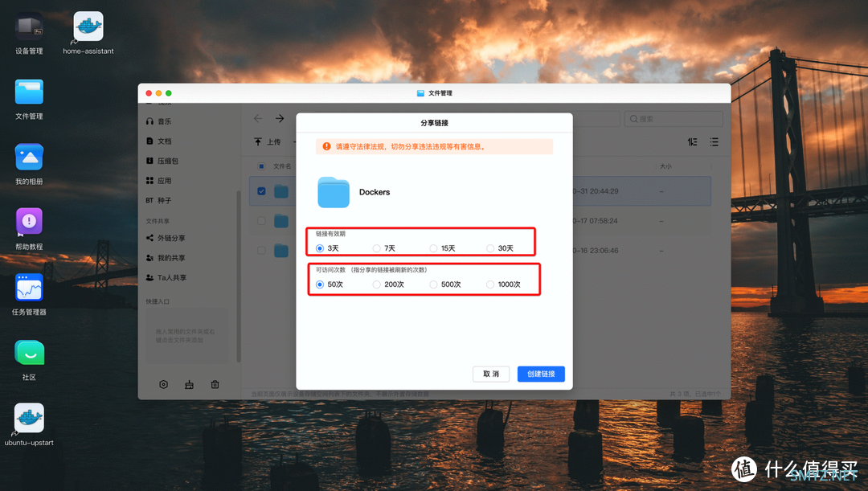The height and width of the screenshot is (491, 868).
Task: Click the sidebar scrollbar
Action: pyautogui.click(x=239, y=276)
